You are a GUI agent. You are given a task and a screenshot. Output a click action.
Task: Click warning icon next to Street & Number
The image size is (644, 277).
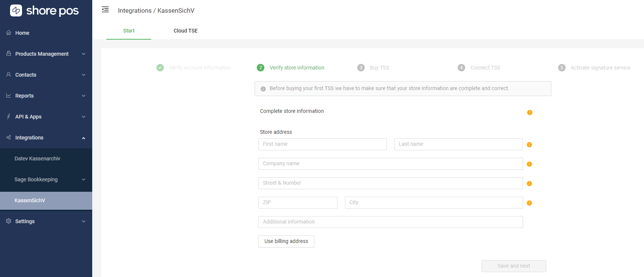point(529,184)
